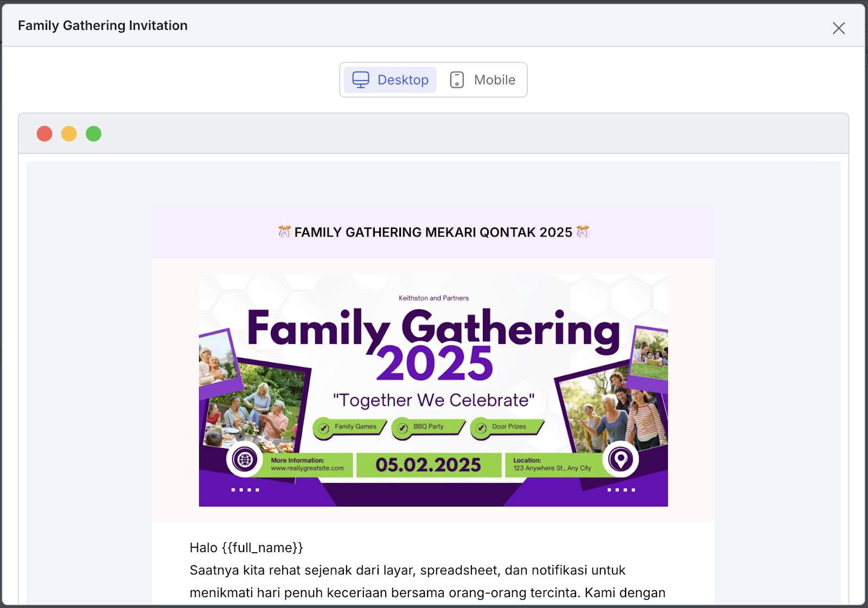Click "Keithston and Partners" text on banner

[433, 298]
